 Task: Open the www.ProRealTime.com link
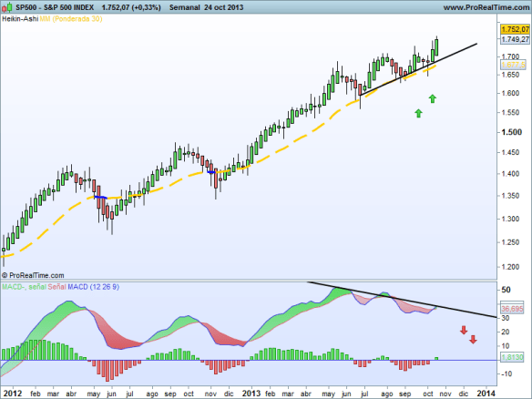pos(486,7)
